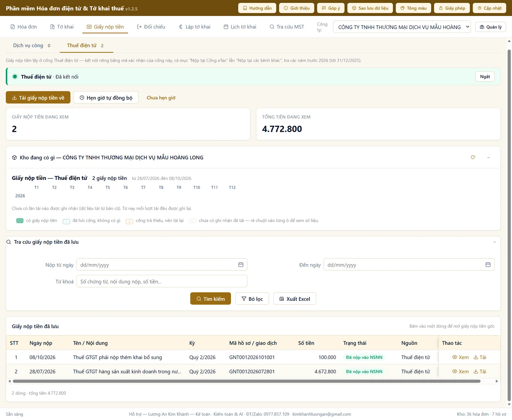Open Giới thiệu info
Image resolution: width=512 pixels, height=420 pixels.
pos(297,8)
